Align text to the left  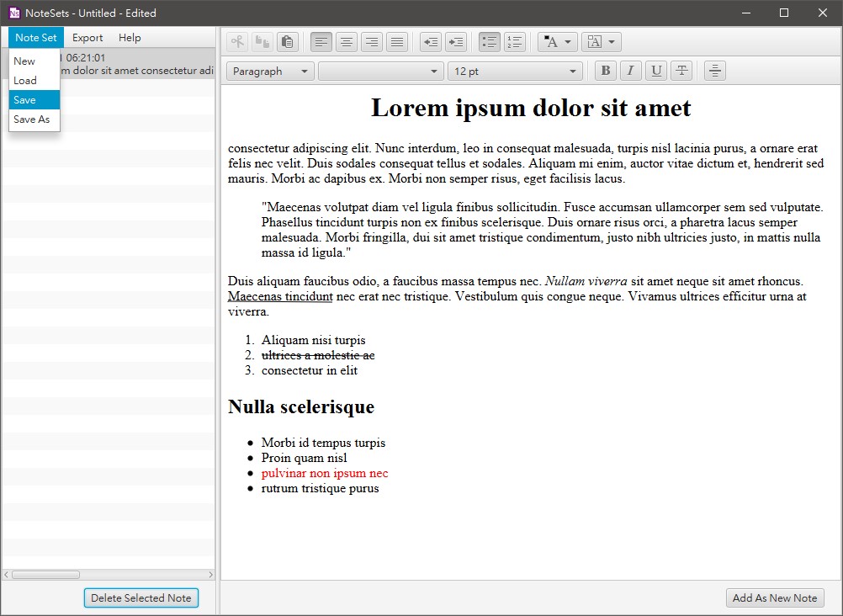pyautogui.click(x=321, y=42)
